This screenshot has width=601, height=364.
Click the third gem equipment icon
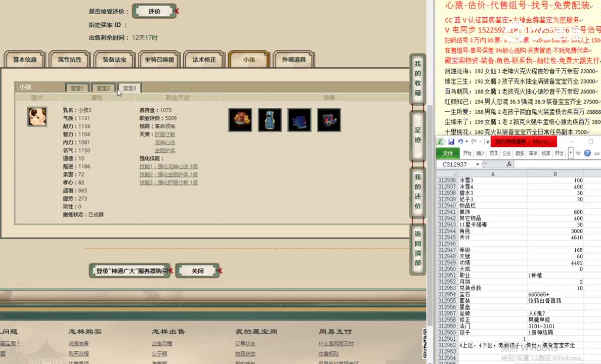point(299,120)
